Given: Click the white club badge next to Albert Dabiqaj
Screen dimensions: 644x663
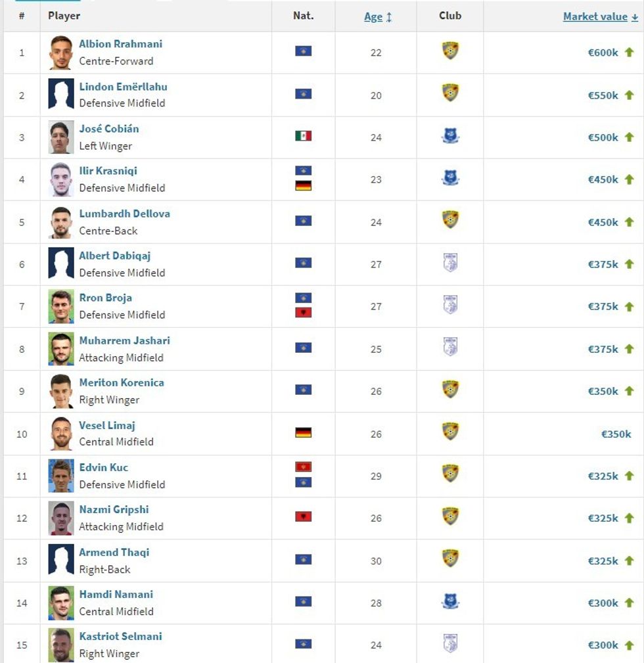Looking at the screenshot, I should 449,263.
